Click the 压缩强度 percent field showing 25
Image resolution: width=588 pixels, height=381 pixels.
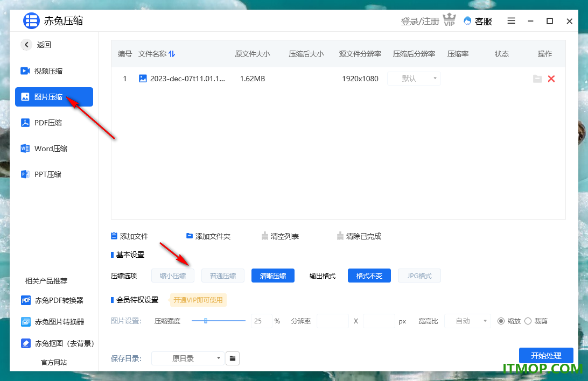coord(261,321)
